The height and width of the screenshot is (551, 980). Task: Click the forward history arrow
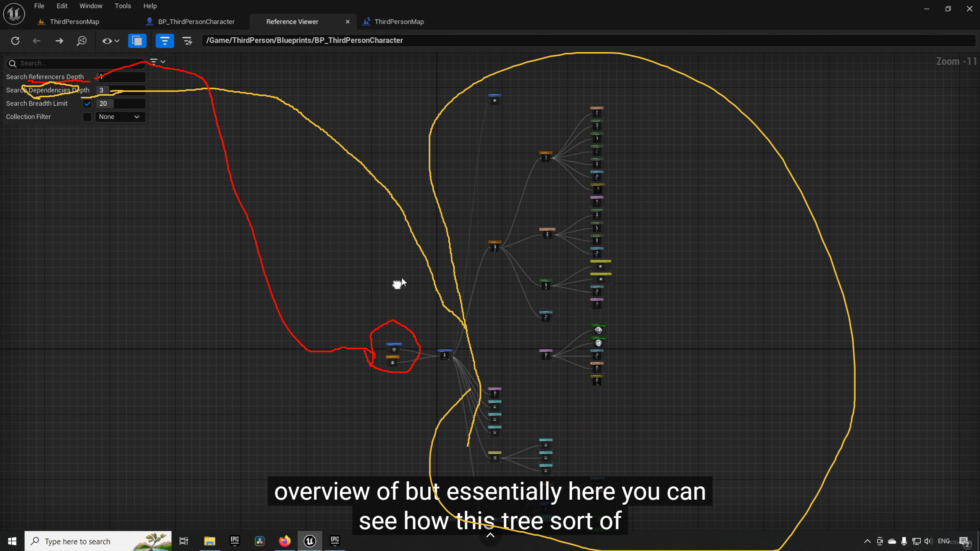point(59,41)
